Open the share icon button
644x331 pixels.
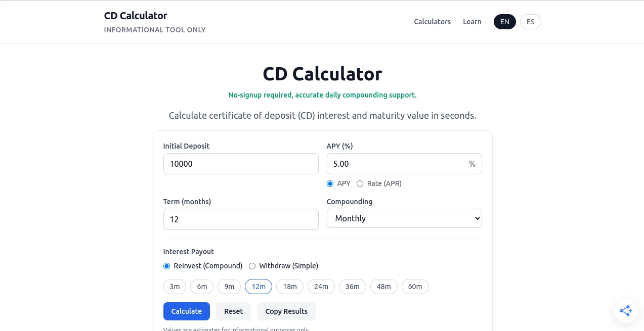(x=625, y=311)
